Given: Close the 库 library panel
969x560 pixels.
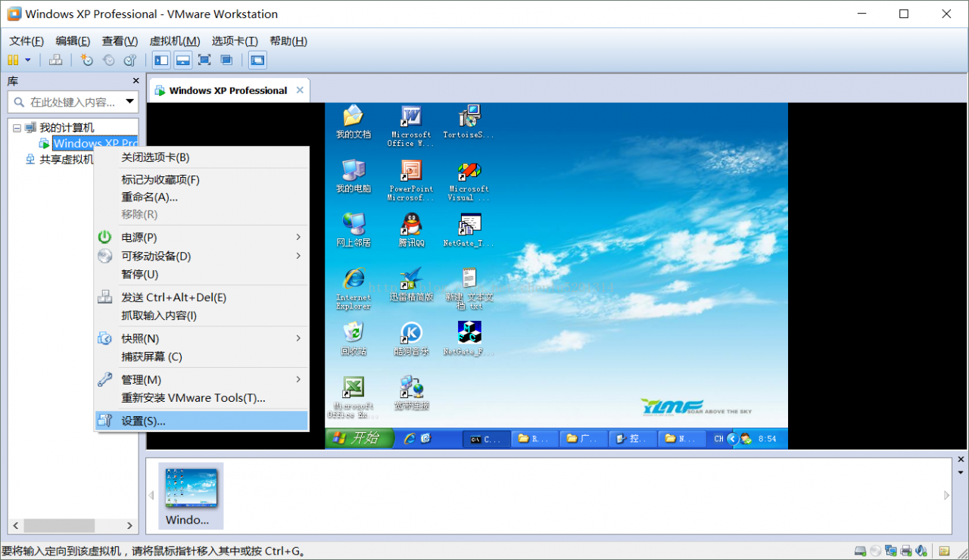Looking at the screenshot, I should 136,81.
